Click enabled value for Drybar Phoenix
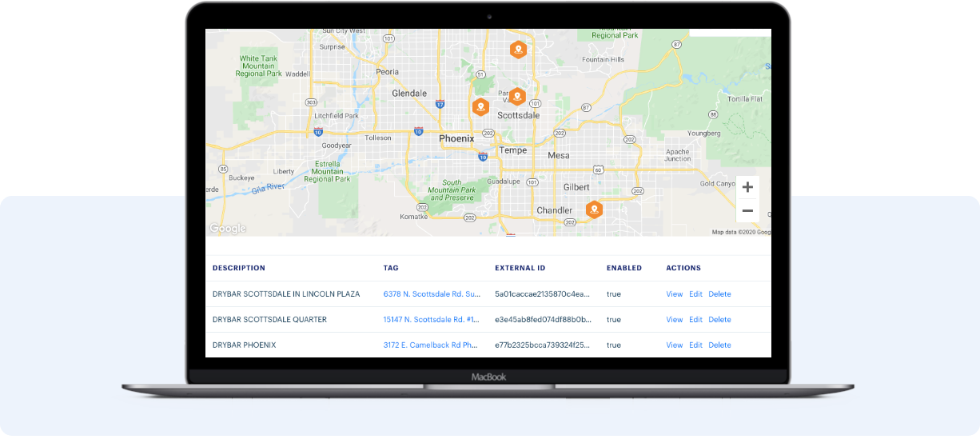The height and width of the screenshot is (439, 980). click(x=613, y=345)
